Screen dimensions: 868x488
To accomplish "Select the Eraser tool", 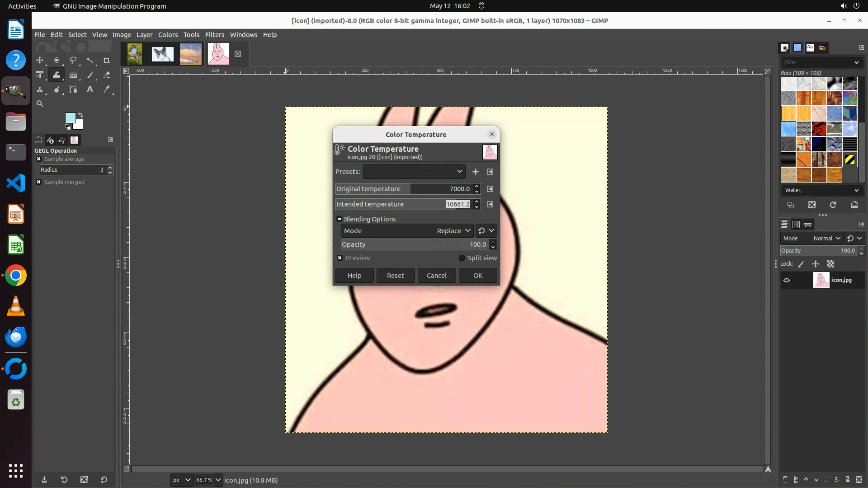I will pos(107,75).
